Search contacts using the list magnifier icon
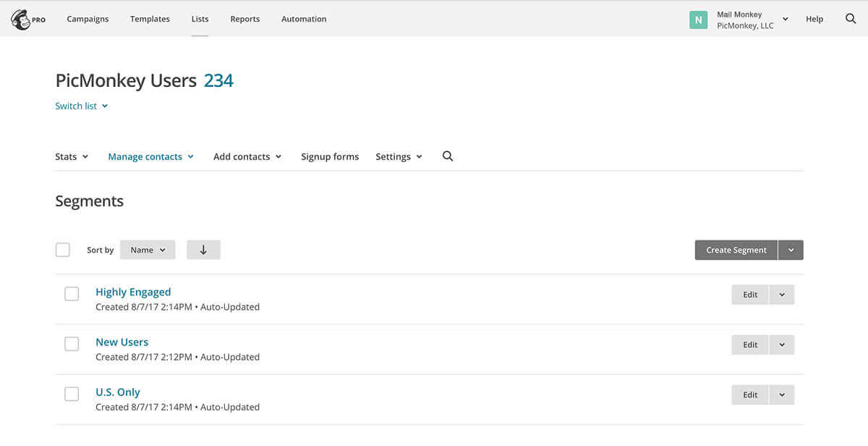Viewport: 868px width, 446px height. pyautogui.click(x=448, y=156)
